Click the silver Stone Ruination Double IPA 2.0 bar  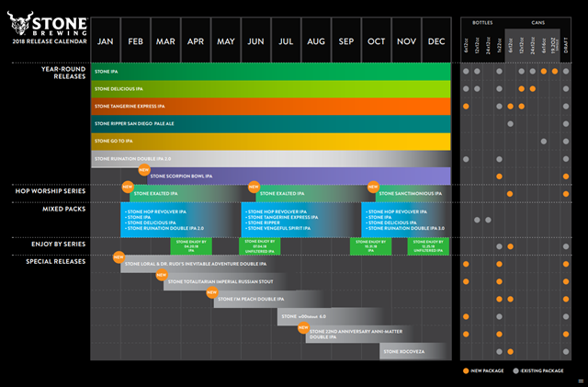pyautogui.click(x=271, y=159)
